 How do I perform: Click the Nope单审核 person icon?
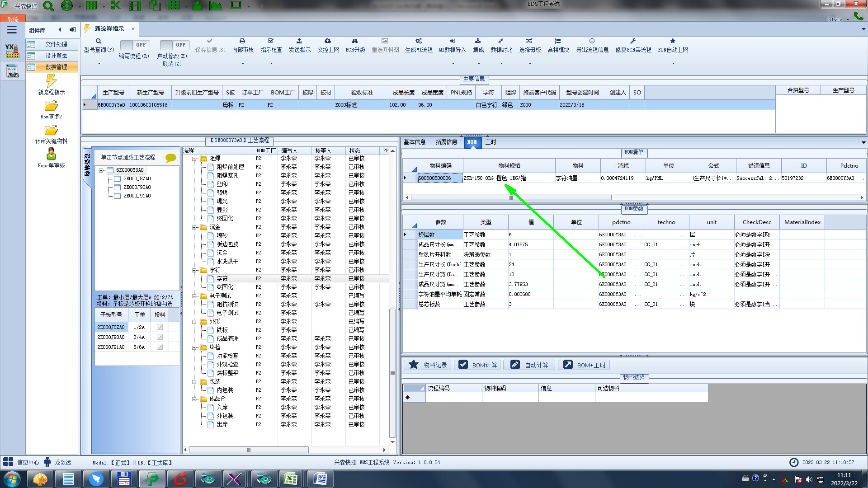point(51,154)
